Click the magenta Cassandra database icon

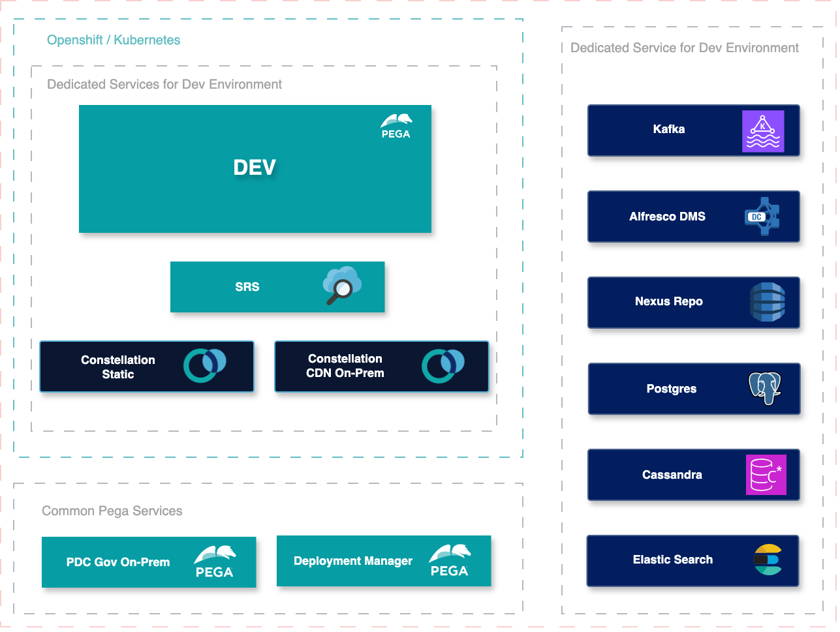766,475
